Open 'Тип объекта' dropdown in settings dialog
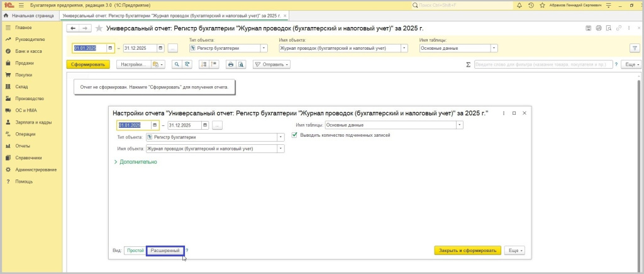The image size is (644, 274). point(280,137)
